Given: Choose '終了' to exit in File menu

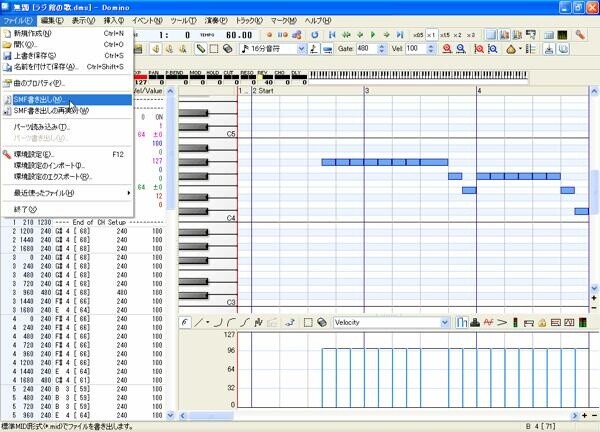Looking at the screenshot, I should tap(67, 209).
